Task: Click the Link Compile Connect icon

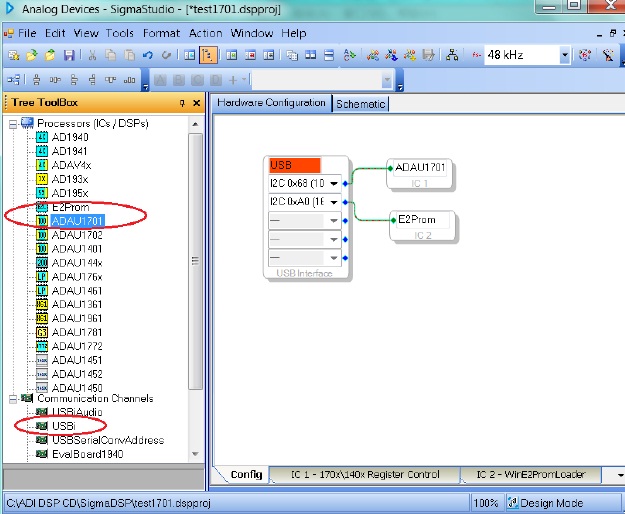Action: click(x=391, y=55)
